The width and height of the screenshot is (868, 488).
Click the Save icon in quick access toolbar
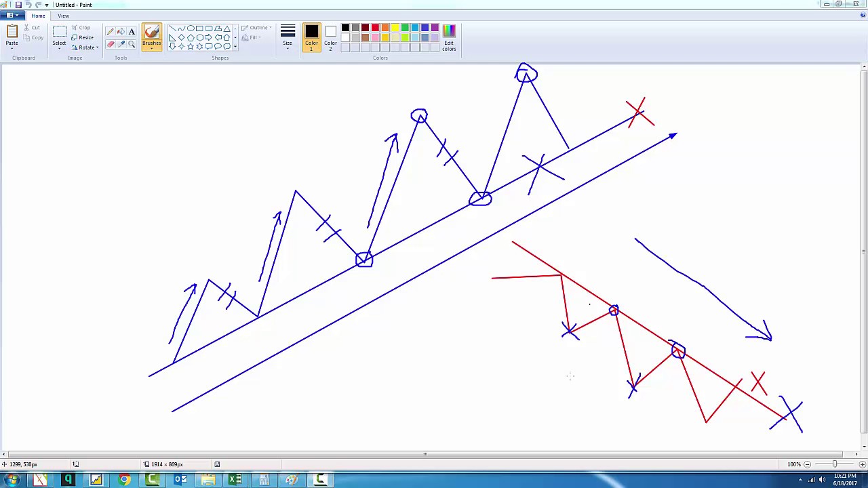(x=18, y=5)
